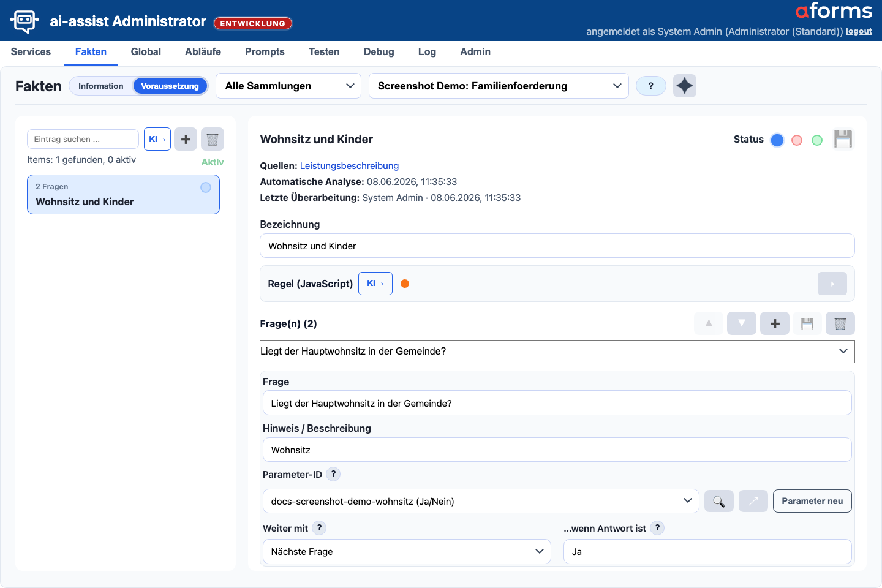
Task: Move question down with the down triangle
Action: coord(742,323)
